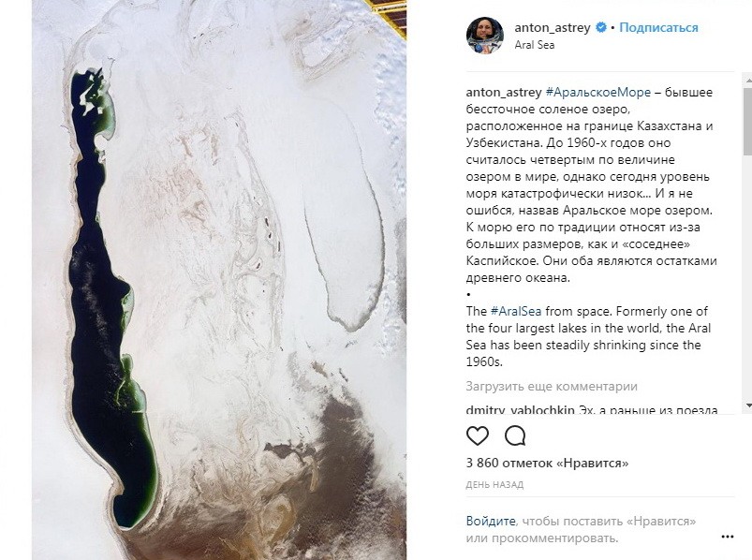Click the Aral Sea satellite photo
Viewport: 752px width, 560px height.
219,280
